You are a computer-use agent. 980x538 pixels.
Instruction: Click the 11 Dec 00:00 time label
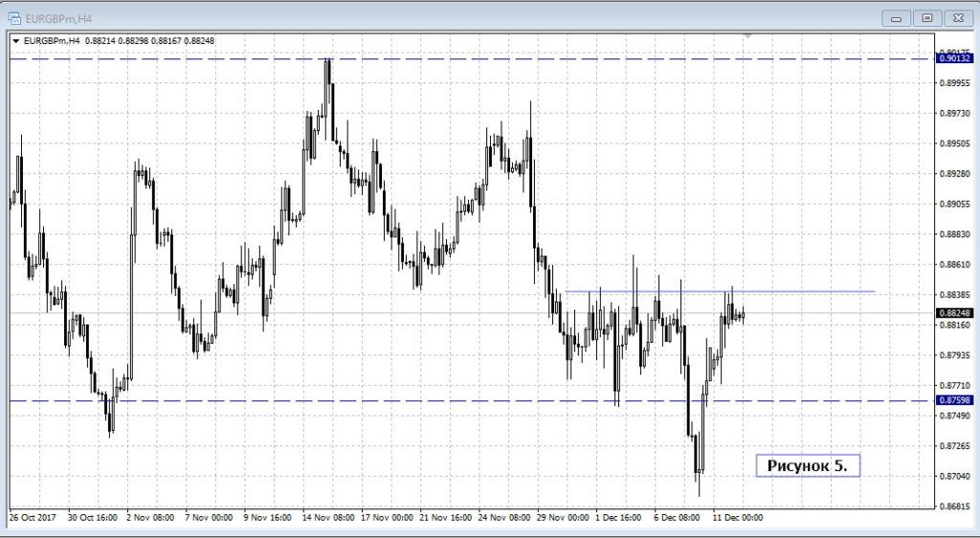[738, 517]
